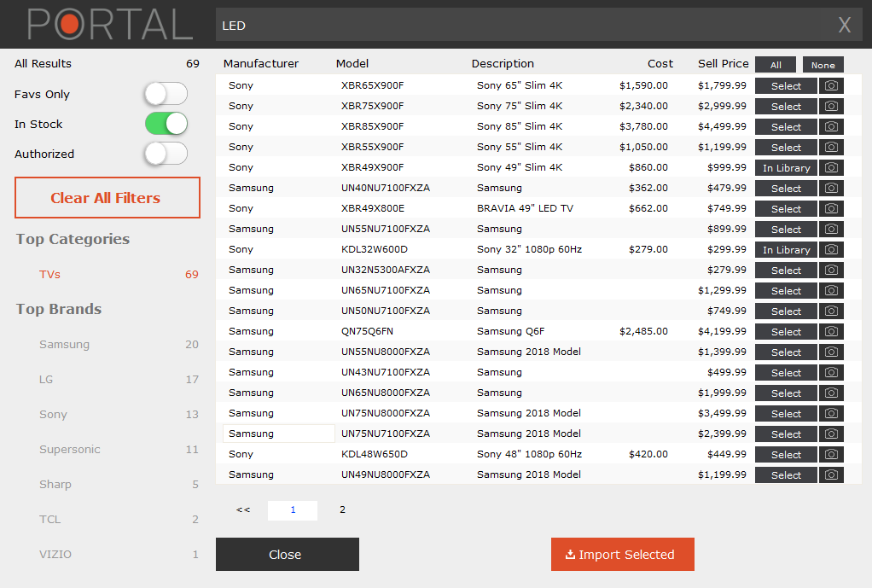
Task: Open photo for Samsung QN75Q6FN row
Action: [x=831, y=332]
